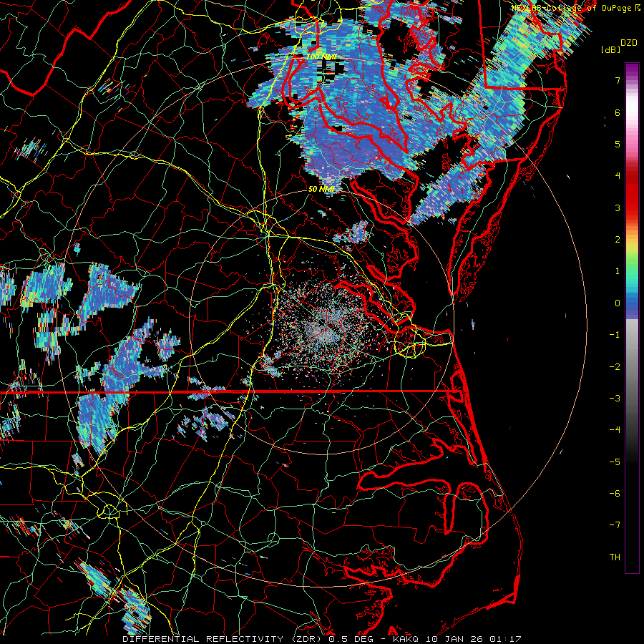Screen dimensions: 644x644
Task: Click the colorbar tick label -6
Action: pos(615,493)
